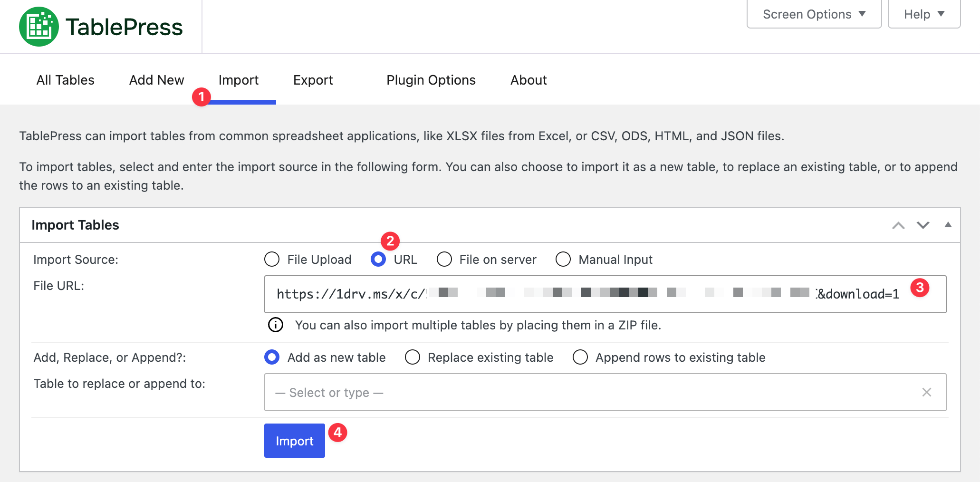
Task: Collapse the Import Tables panel
Action: tap(948, 224)
